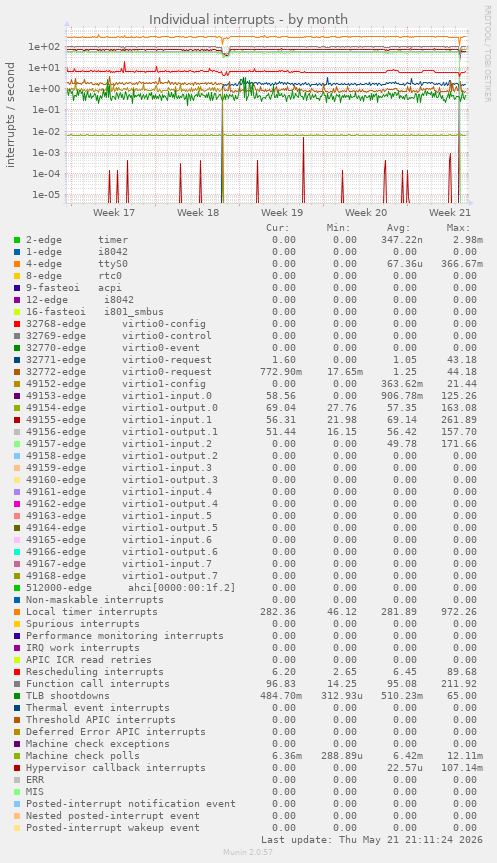Screen dimensions: 497x863
Task: Click the Last update timestamp text
Action: click(x=372, y=840)
